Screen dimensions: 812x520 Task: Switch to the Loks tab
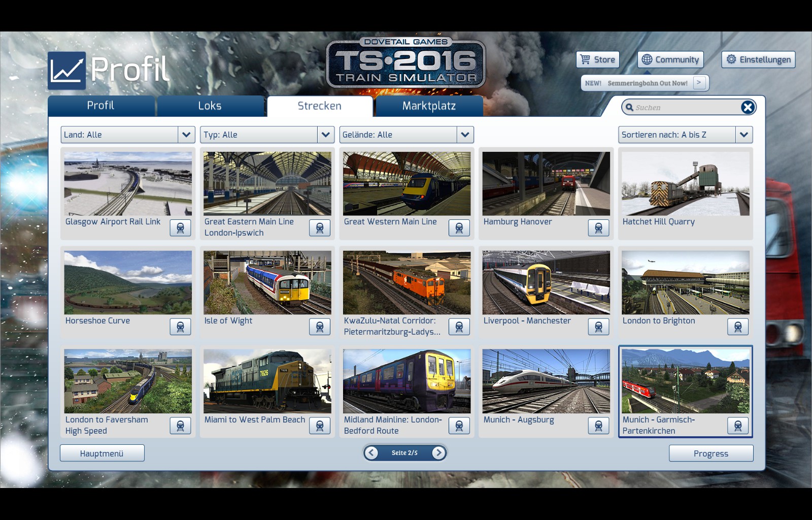[x=210, y=106]
